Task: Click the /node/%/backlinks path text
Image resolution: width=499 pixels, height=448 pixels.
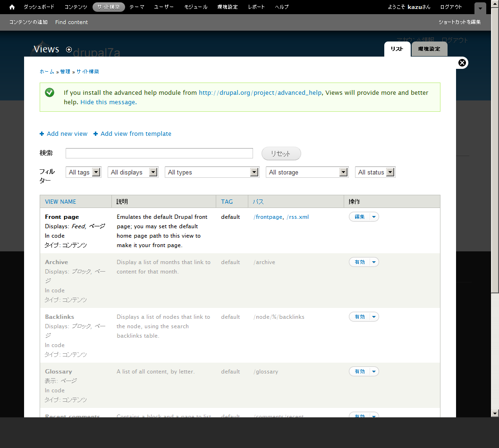Action: 279,317
